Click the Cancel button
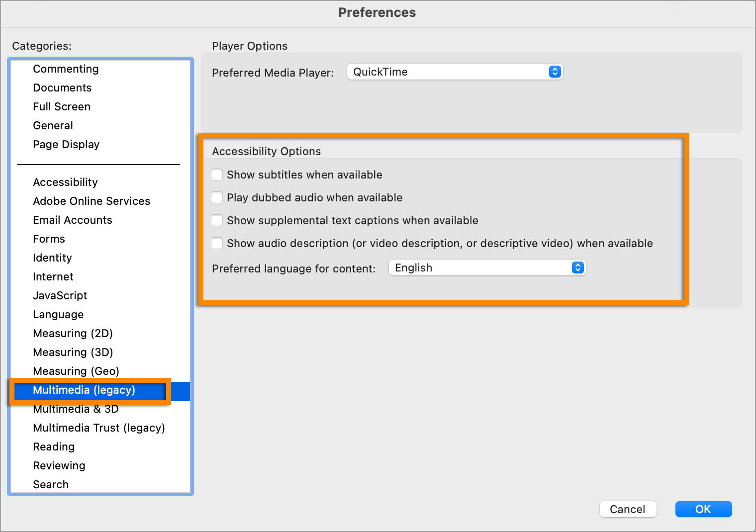The height and width of the screenshot is (532, 756). pos(628,509)
